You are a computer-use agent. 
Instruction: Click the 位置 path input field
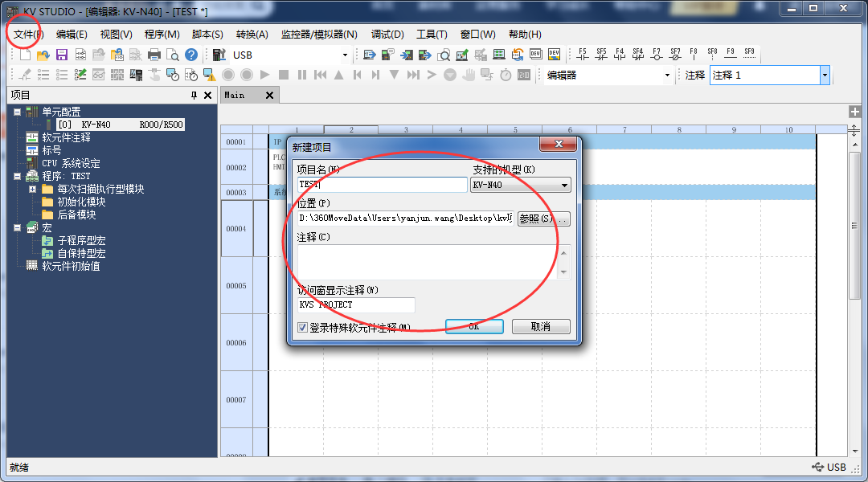click(x=405, y=218)
